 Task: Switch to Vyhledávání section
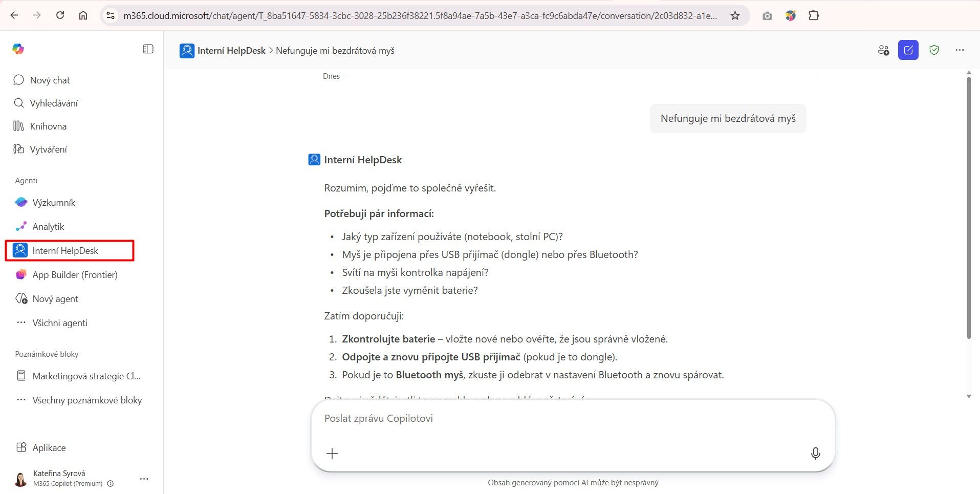[x=54, y=103]
